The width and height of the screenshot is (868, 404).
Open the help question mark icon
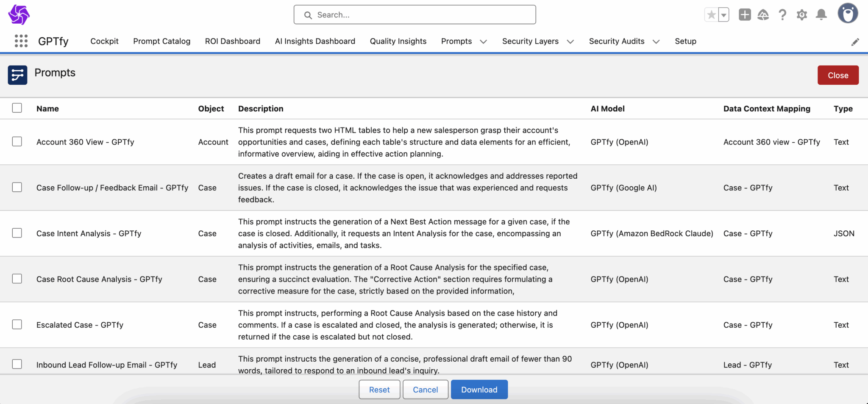coord(782,15)
